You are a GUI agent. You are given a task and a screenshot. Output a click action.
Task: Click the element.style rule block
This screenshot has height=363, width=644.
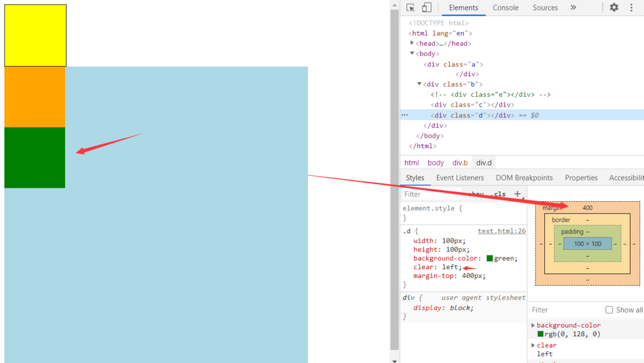(464, 213)
